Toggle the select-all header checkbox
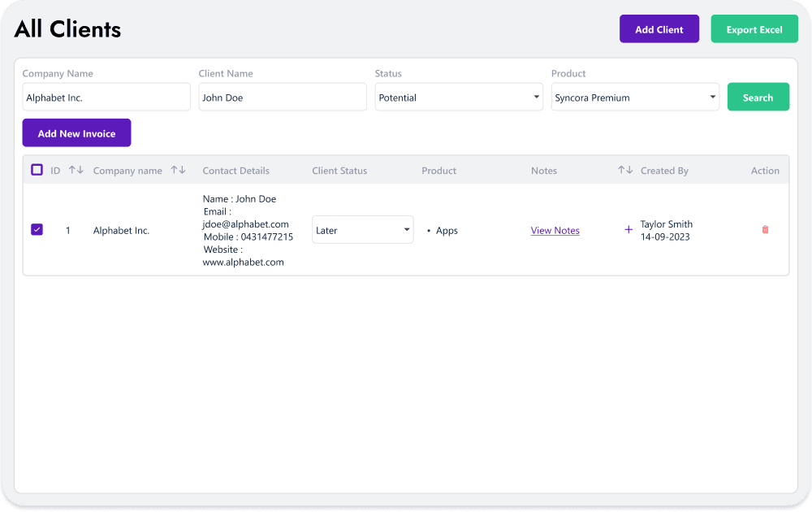Viewport: 812px width, 512px height. pos(37,171)
